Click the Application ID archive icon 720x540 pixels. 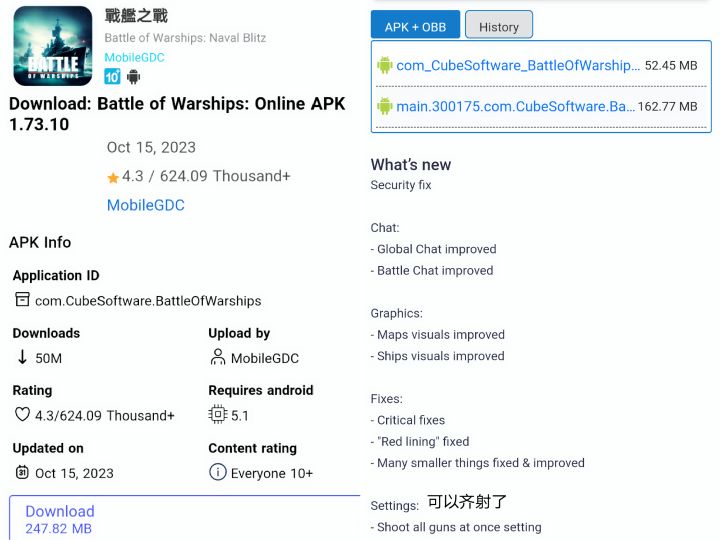click(22, 300)
